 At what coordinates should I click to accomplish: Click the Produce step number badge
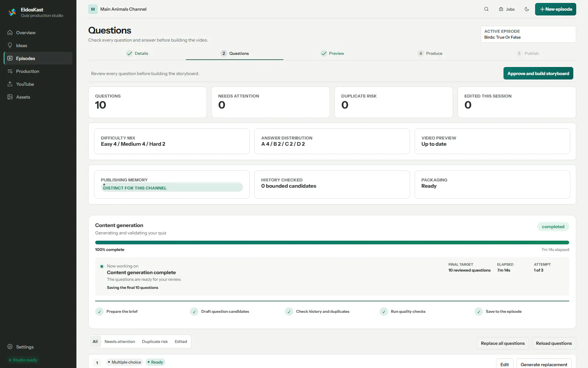[x=420, y=53]
